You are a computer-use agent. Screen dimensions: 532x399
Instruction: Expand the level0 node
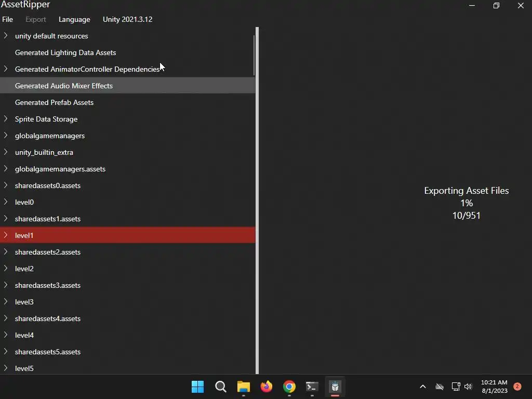5,202
